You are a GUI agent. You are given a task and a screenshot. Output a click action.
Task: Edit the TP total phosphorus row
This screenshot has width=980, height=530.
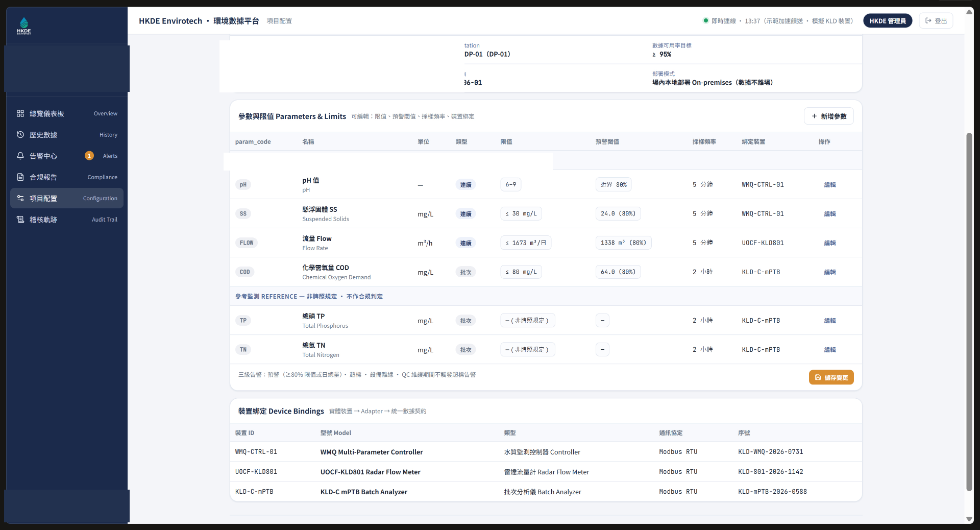(830, 321)
